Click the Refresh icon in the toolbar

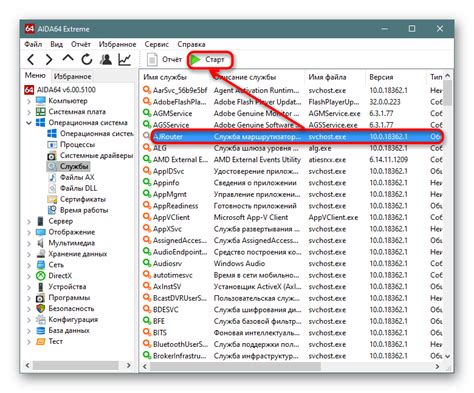pyautogui.click(x=87, y=60)
